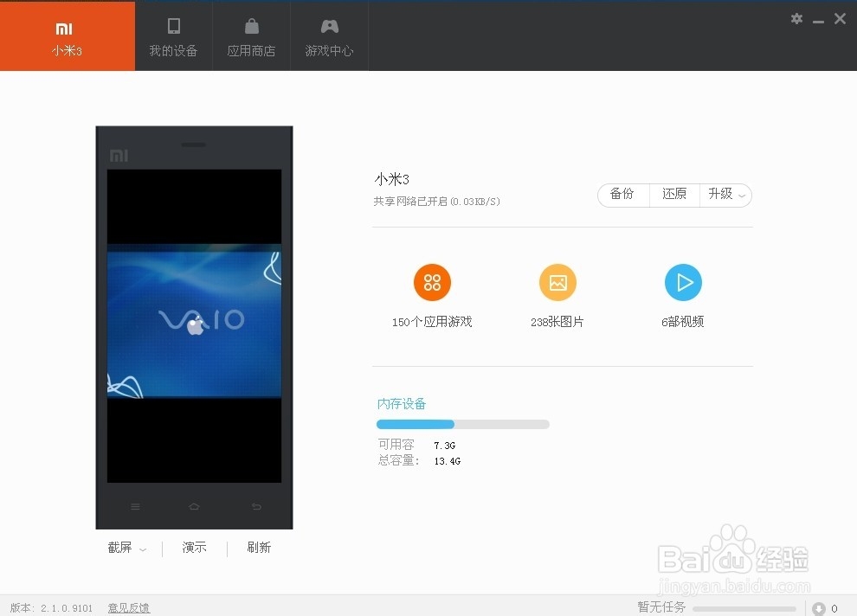The width and height of the screenshot is (857, 616).
Task: Open the blue videos play icon
Action: (683, 282)
